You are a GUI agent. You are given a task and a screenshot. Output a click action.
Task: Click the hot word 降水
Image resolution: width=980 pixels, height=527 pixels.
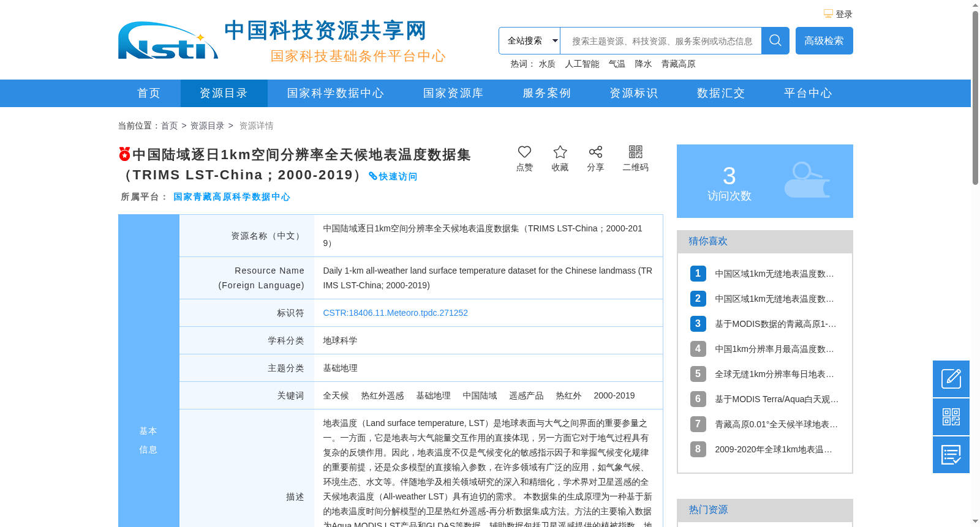pos(643,64)
